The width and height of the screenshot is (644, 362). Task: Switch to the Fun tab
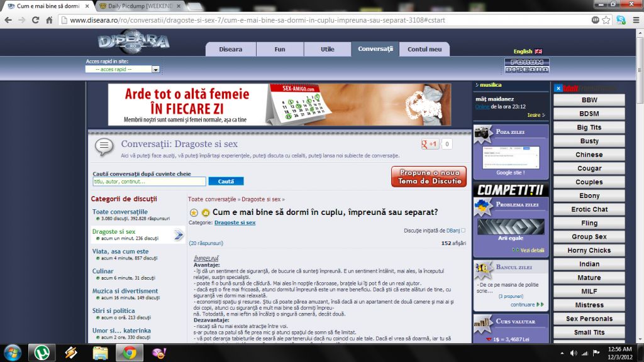(x=280, y=49)
